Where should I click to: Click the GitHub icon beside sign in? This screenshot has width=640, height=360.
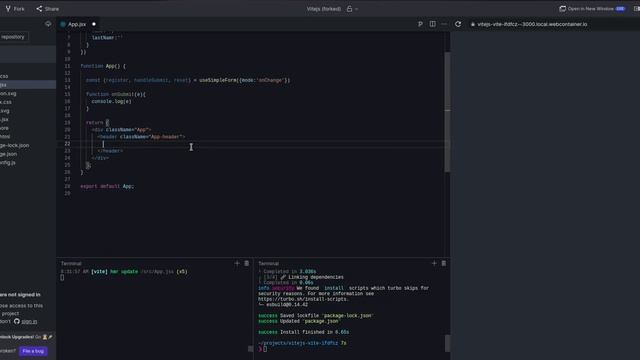tap(17, 321)
